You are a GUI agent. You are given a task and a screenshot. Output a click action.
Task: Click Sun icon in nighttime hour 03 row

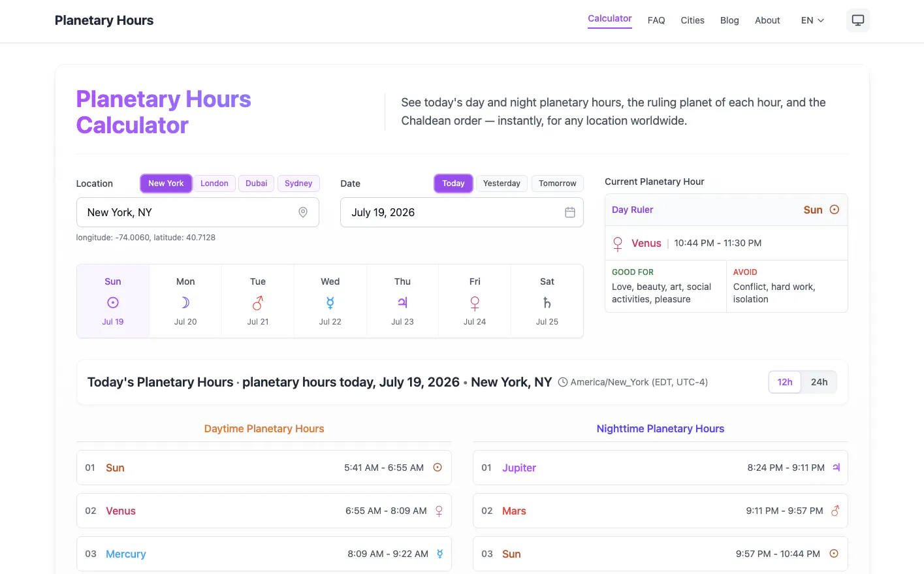[834, 554]
